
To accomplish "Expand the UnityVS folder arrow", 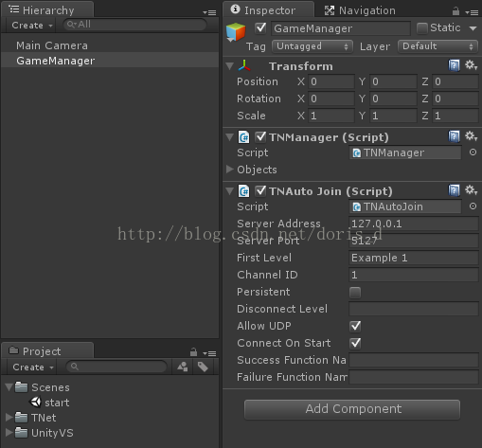I will (x=9, y=432).
